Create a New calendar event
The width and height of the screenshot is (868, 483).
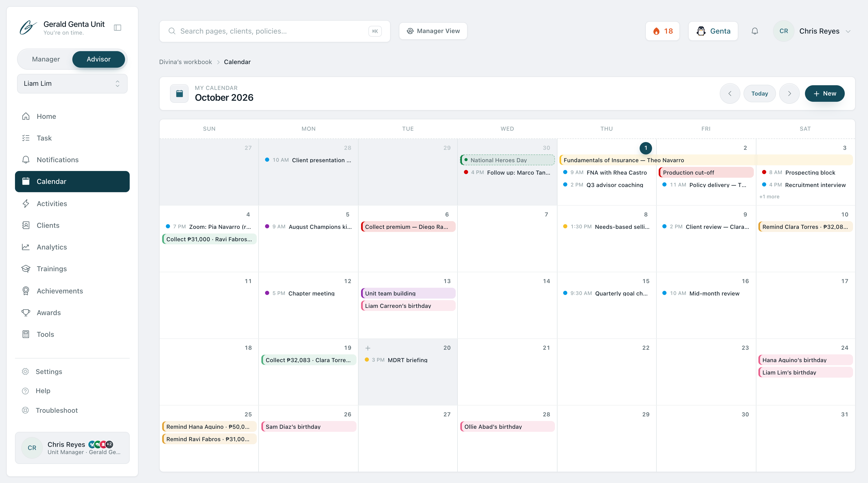point(825,93)
